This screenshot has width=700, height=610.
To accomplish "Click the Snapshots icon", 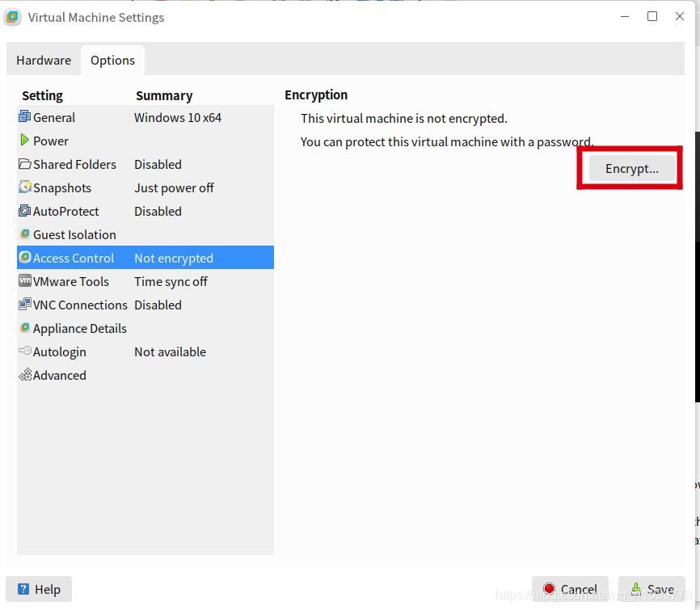I will pyautogui.click(x=24, y=187).
